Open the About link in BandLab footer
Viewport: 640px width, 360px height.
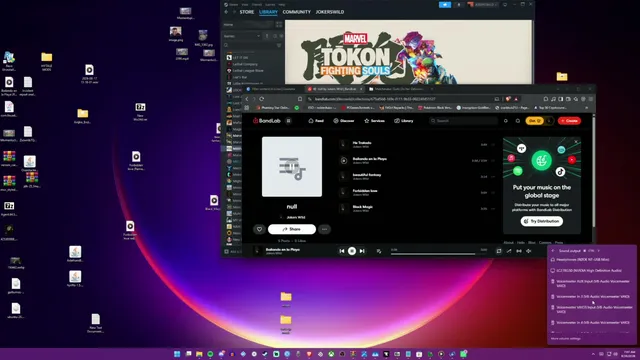pos(508,242)
